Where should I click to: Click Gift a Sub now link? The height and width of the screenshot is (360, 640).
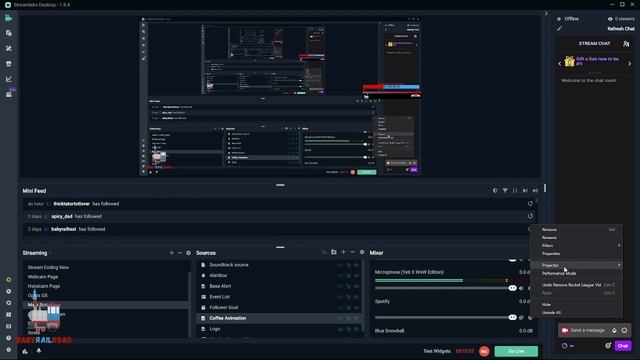(x=597, y=61)
